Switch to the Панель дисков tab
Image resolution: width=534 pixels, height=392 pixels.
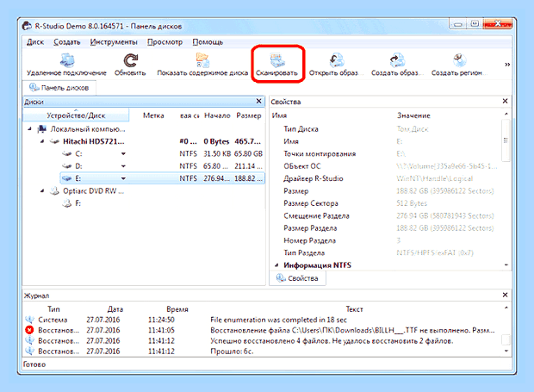point(59,88)
